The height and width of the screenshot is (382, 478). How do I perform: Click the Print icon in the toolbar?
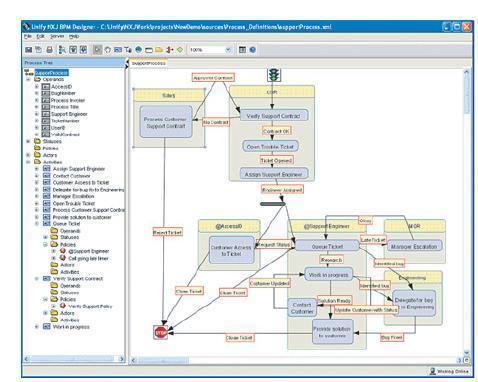click(49, 50)
